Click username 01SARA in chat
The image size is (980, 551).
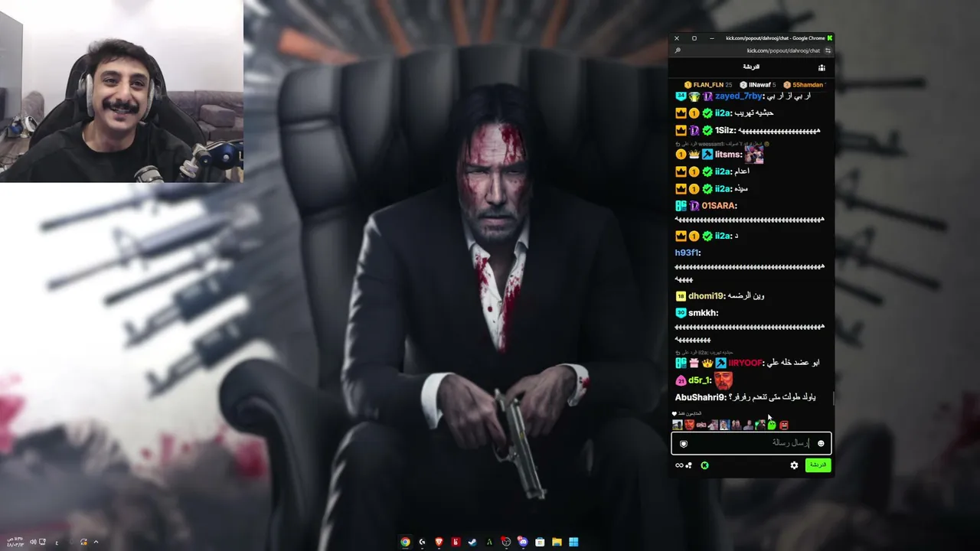[x=720, y=206]
